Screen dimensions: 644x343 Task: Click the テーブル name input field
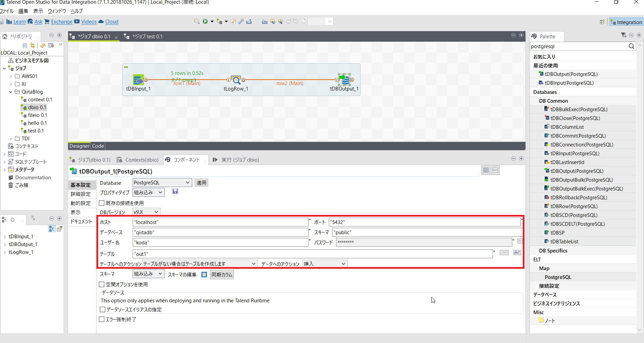tap(313, 254)
